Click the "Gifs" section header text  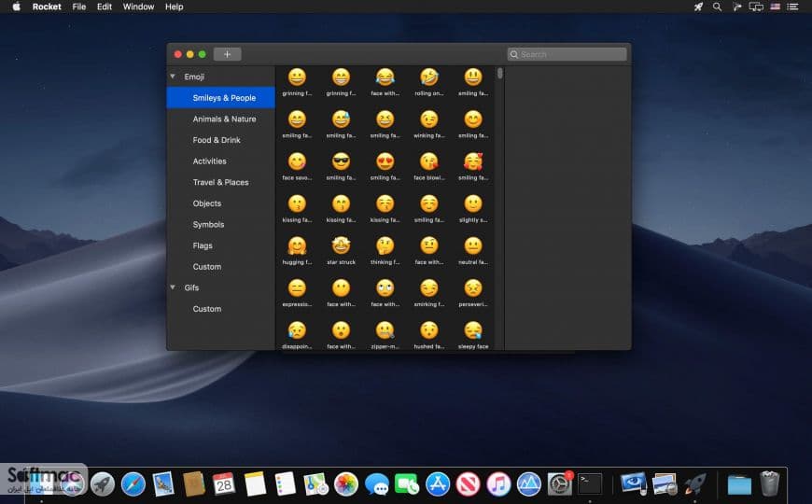coord(191,287)
